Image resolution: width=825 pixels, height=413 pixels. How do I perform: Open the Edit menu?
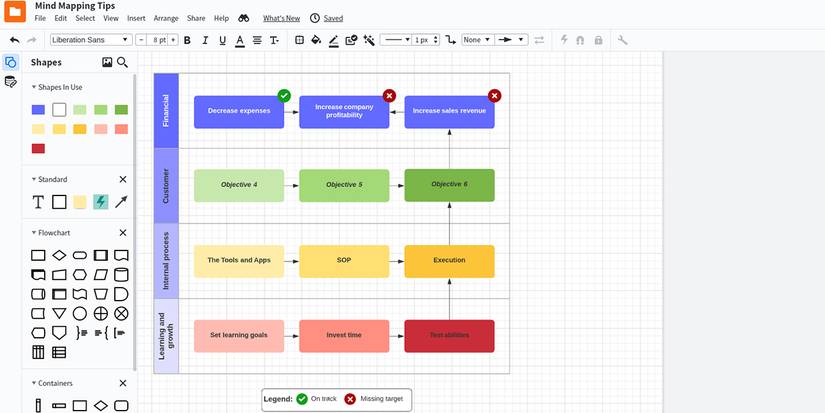coord(61,18)
